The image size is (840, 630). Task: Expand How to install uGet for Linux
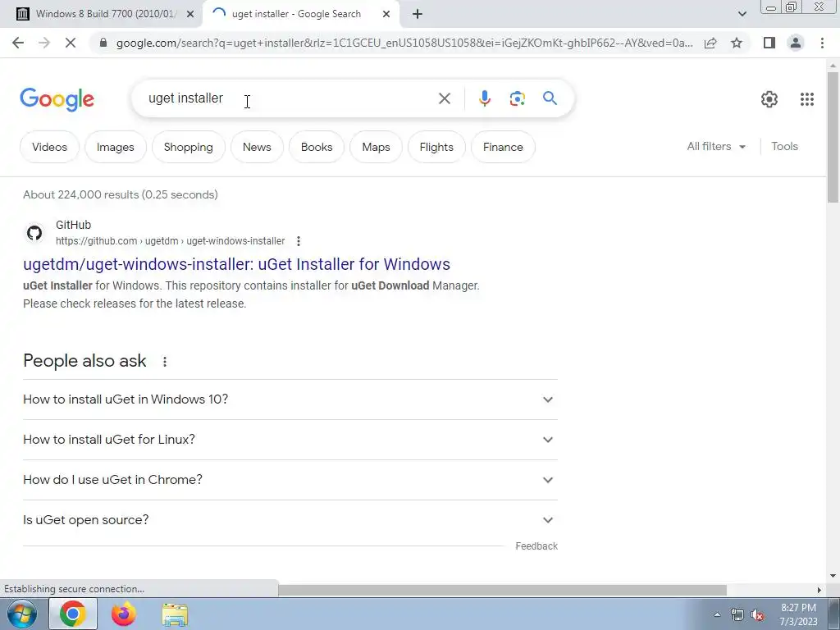[x=290, y=440]
